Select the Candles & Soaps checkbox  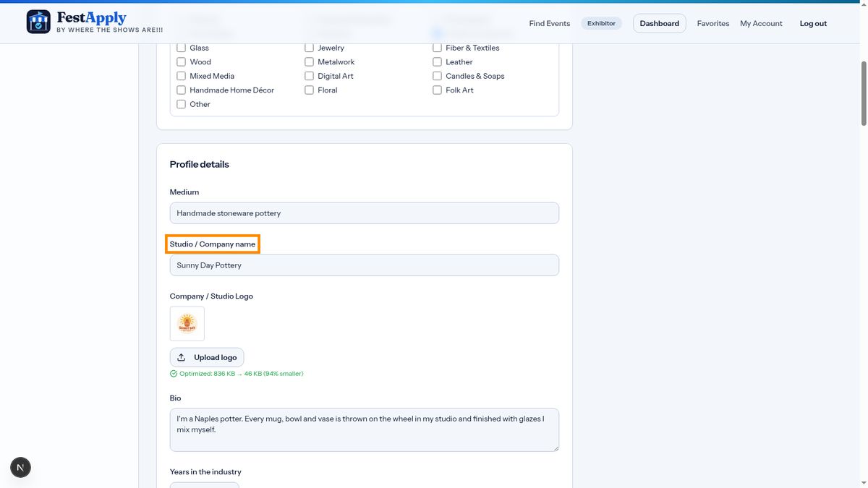(438, 76)
